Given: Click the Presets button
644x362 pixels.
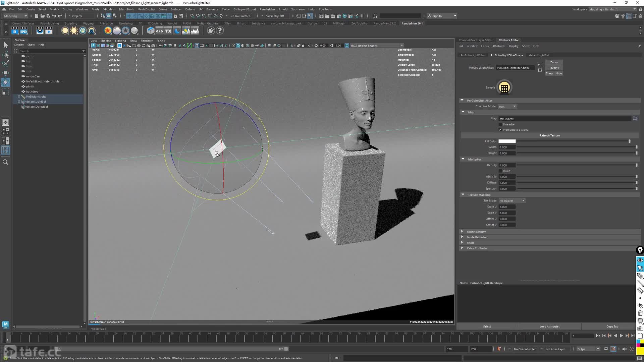Looking at the screenshot, I should [x=554, y=68].
